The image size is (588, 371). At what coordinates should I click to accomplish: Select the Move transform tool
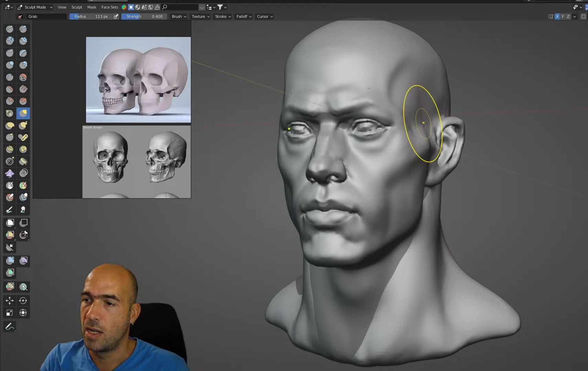coord(10,301)
